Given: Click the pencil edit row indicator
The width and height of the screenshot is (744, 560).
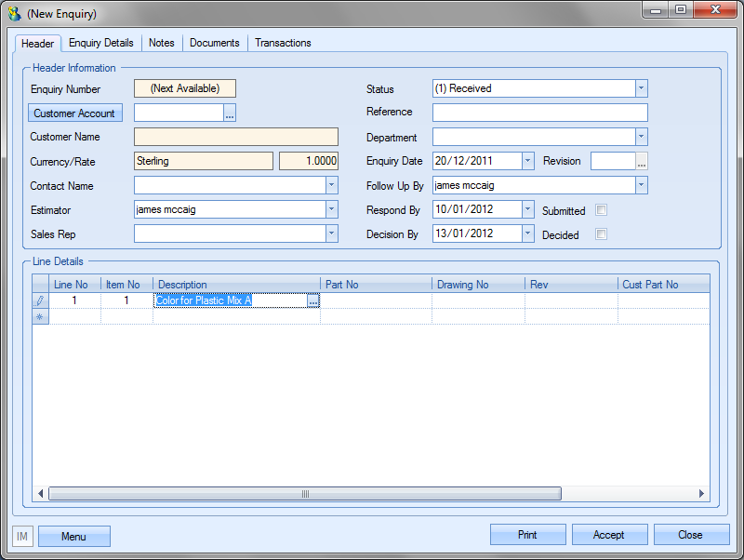Looking at the screenshot, I should click(40, 301).
